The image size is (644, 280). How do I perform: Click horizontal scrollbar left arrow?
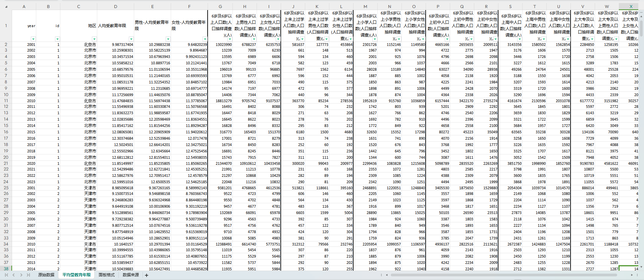coord(387,275)
